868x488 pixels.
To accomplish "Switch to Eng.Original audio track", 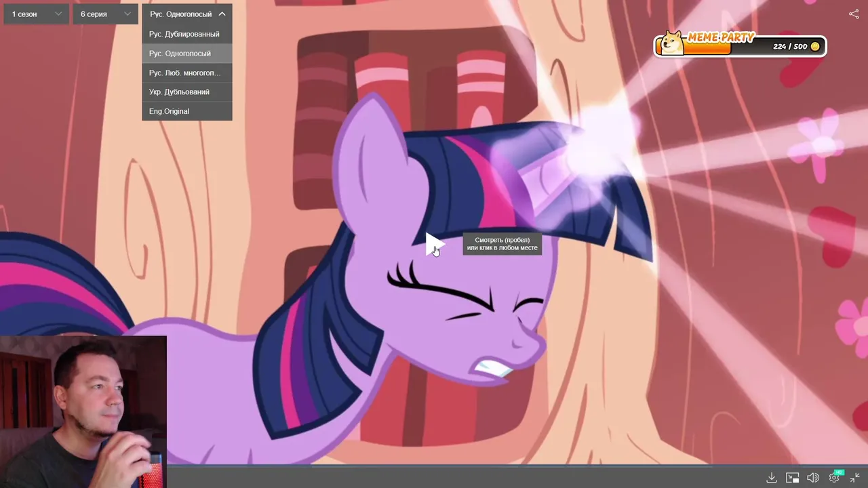I will [187, 111].
